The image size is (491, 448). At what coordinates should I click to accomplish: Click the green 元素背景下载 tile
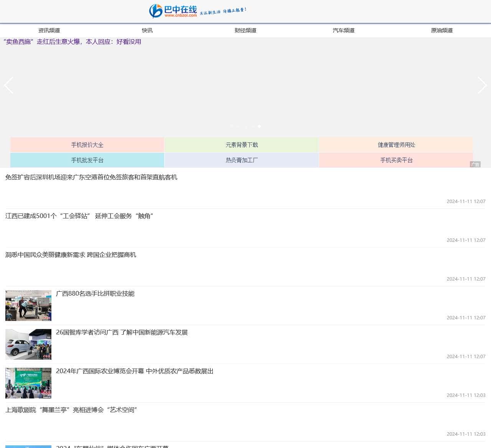click(x=242, y=145)
